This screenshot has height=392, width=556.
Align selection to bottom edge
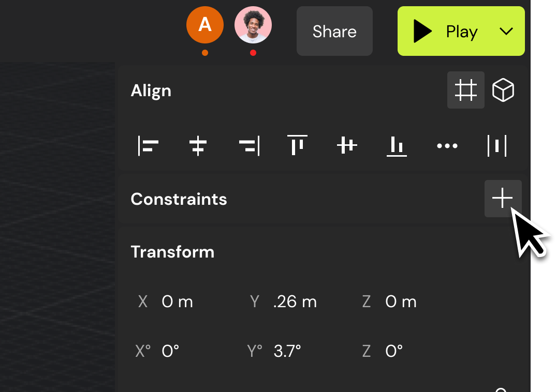click(x=397, y=146)
